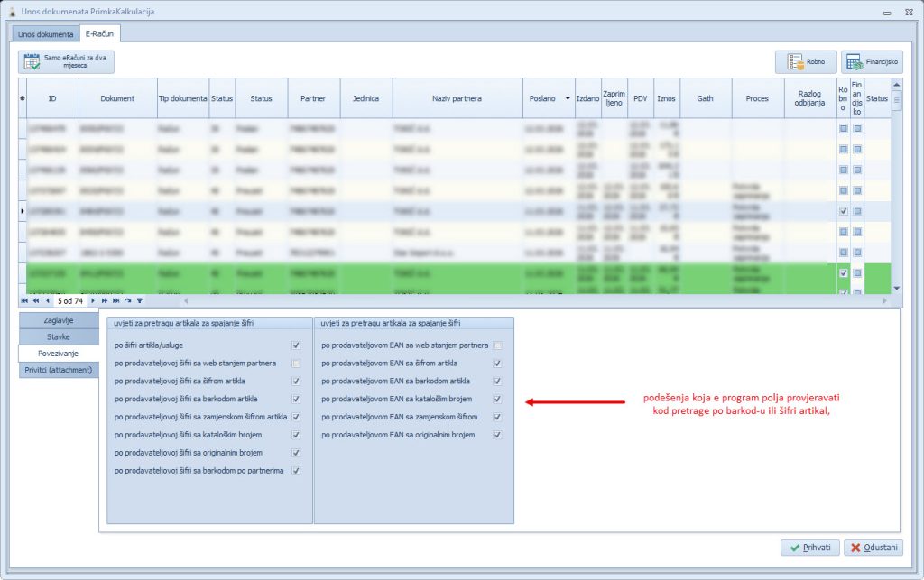Open the Stavke side tab
The image size is (924, 580).
[59, 336]
